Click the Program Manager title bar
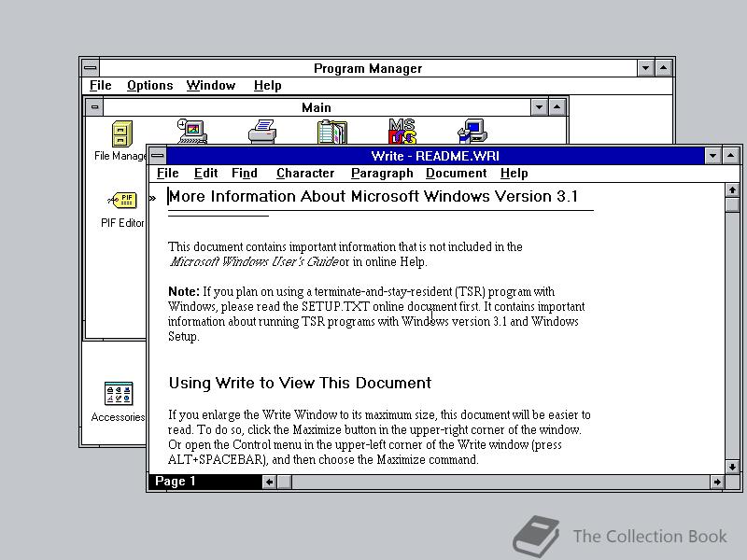 tap(368, 68)
